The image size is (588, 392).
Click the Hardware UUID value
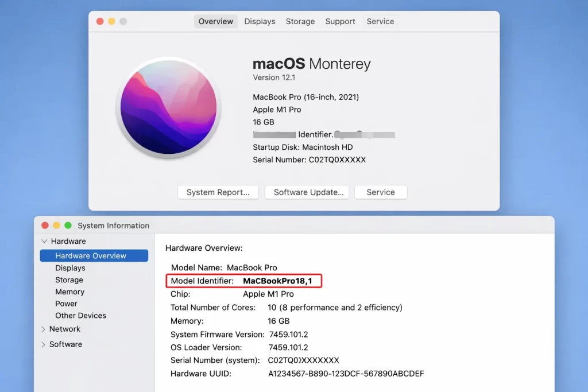click(x=346, y=374)
